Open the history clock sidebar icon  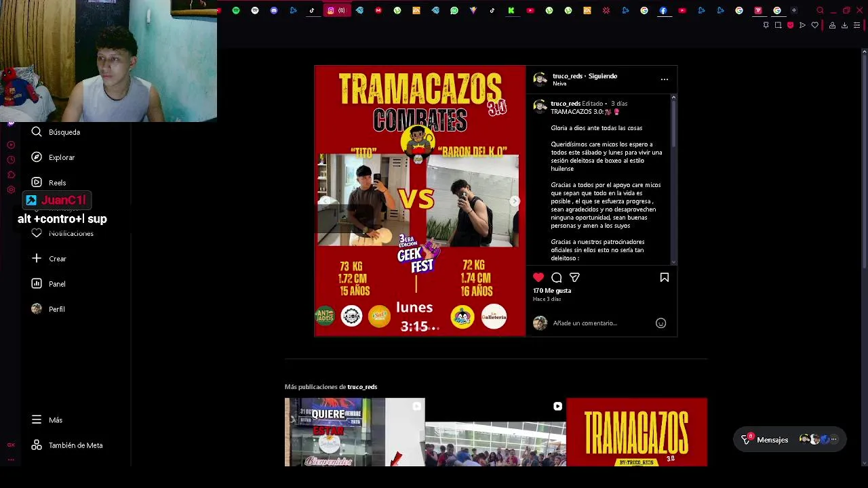pyautogui.click(x=11, y=160)
